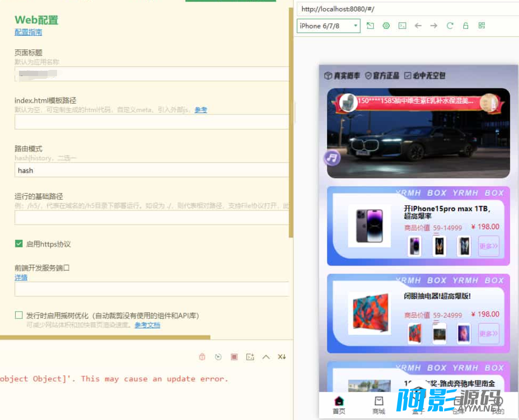Click second small thumbnail in 电器 box
Image resolution: width=519 pixels, height=420 pixels.
(x=440, y=334)
